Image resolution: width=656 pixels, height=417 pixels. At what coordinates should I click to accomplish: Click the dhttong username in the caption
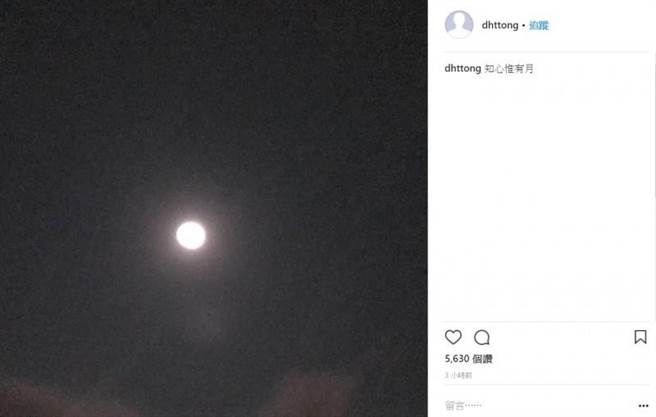tap(463, 69)
